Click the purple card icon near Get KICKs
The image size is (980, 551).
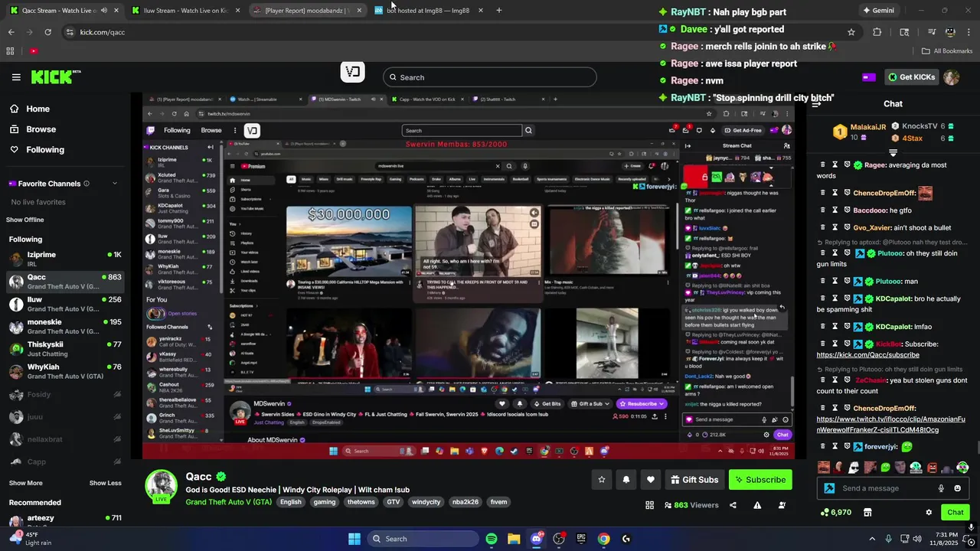pyautogui.click(x=868, y=77)
